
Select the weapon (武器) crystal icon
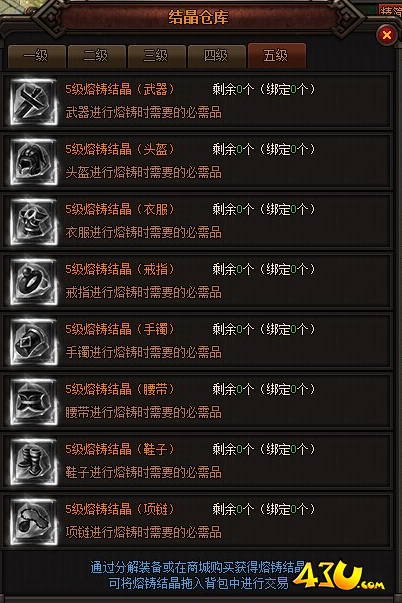point(34,102)
